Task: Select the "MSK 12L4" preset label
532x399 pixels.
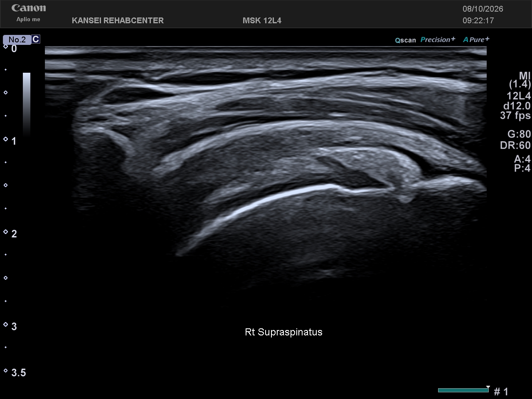Action: [262, 20]
